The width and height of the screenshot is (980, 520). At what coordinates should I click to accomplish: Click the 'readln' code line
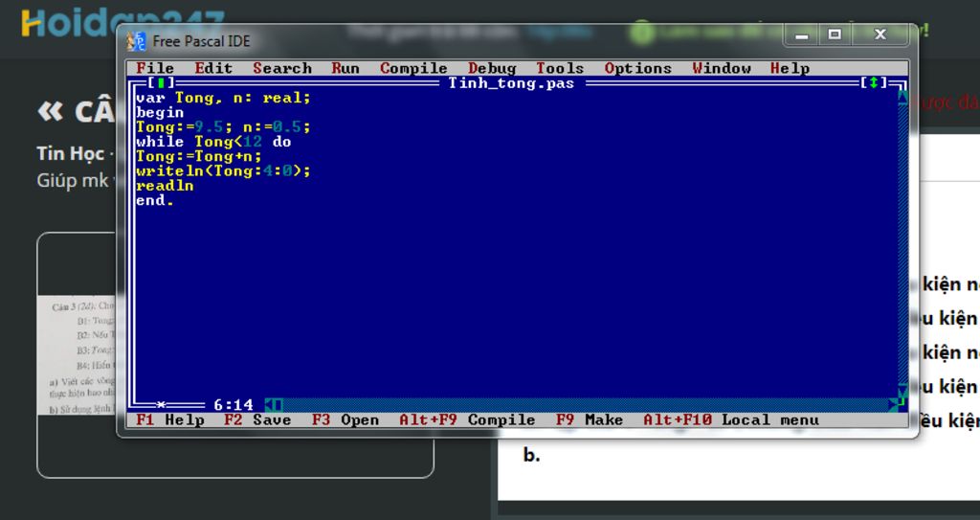[x=165, y=186]
